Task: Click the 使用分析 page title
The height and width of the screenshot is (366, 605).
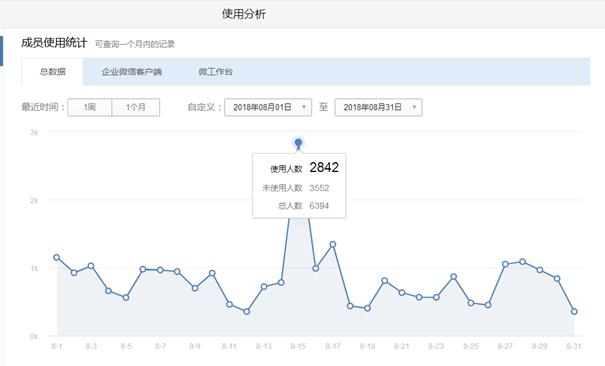Action: [x=243, y=14]
